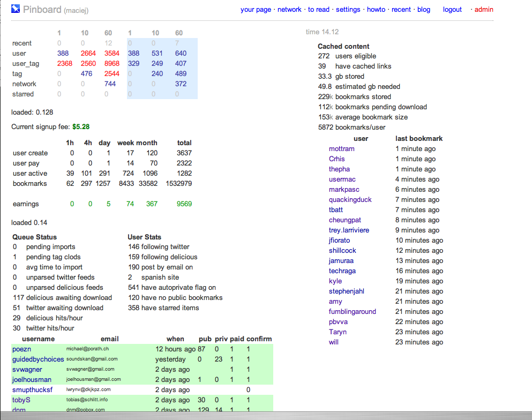Click the 'loaded: 0.128' text
Screen dimensions: 532x420
tap(32, 112)
